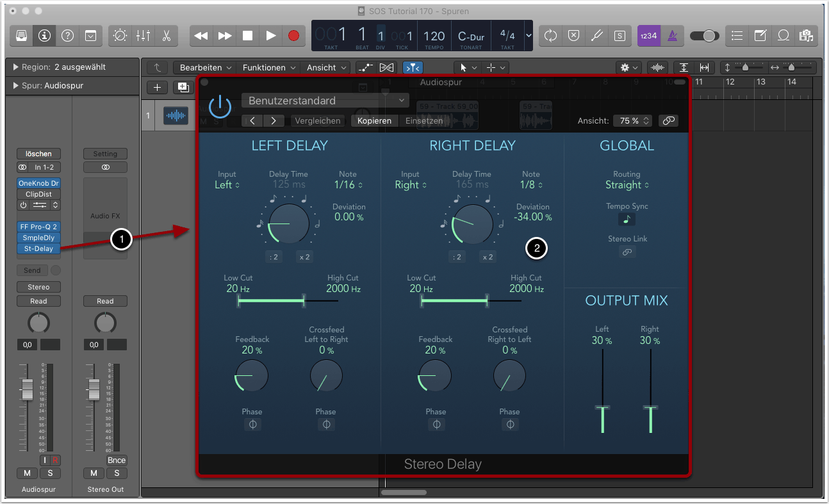This screenshot has width=829, height=504.
Task: Toggle the Stereo Delay power button
Action: (220, 106)
